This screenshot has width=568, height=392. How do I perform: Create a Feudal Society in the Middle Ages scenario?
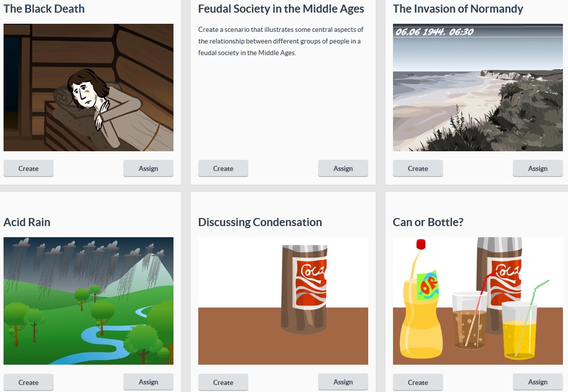(223, 168)
